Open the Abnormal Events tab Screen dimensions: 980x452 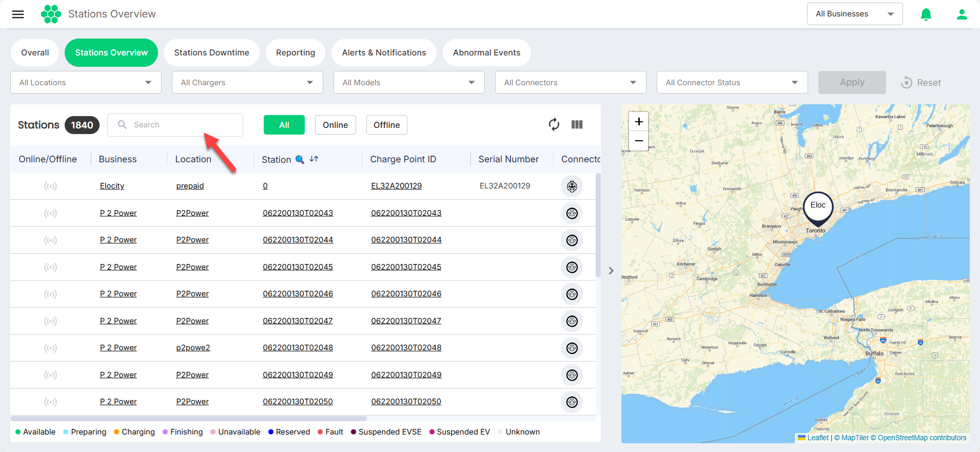tap(486, 52)
